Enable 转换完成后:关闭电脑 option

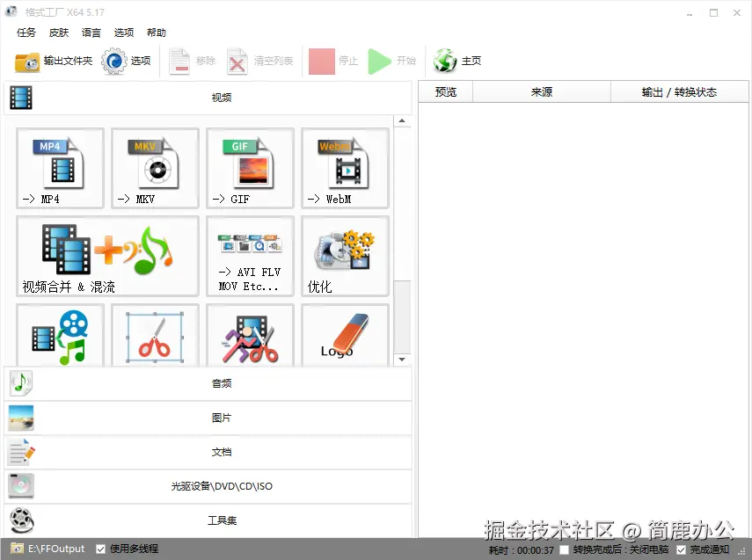564,548
